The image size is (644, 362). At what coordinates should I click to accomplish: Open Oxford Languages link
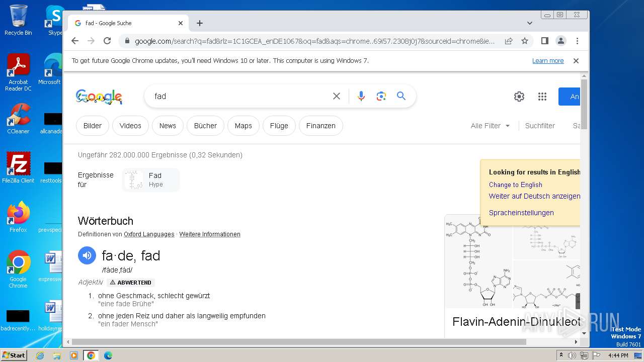[x=149, y=234]
